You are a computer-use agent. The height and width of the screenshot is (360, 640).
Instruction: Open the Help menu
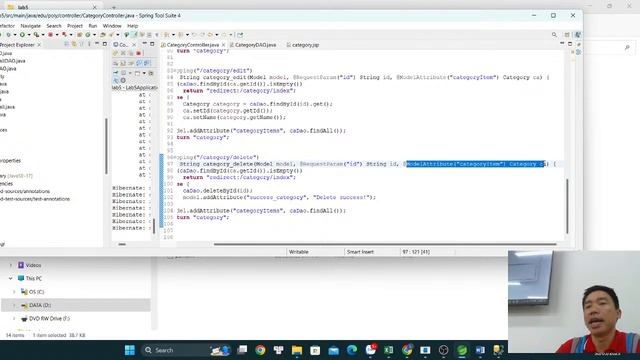(133, 26)
